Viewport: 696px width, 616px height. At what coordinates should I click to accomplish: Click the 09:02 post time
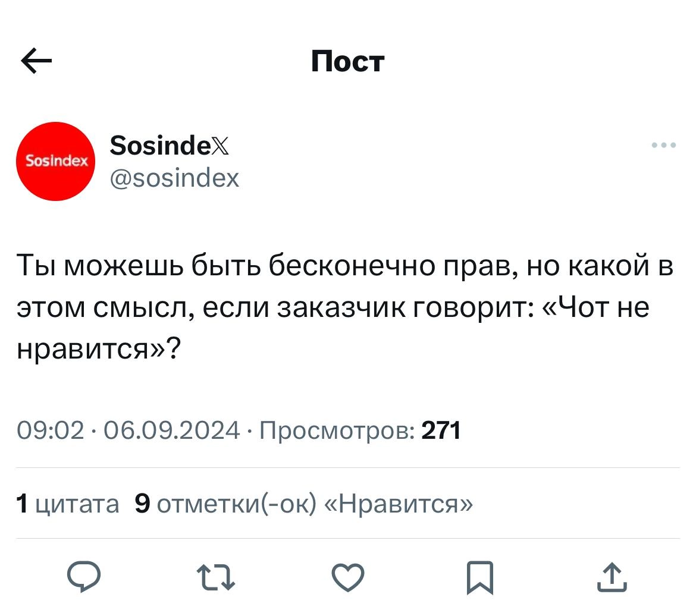pos(51,429)
